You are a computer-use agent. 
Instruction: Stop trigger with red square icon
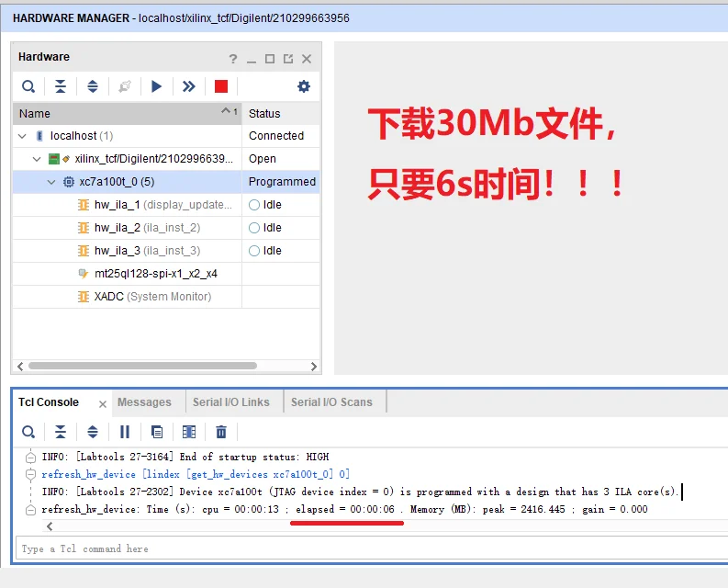tap(221, 86)
